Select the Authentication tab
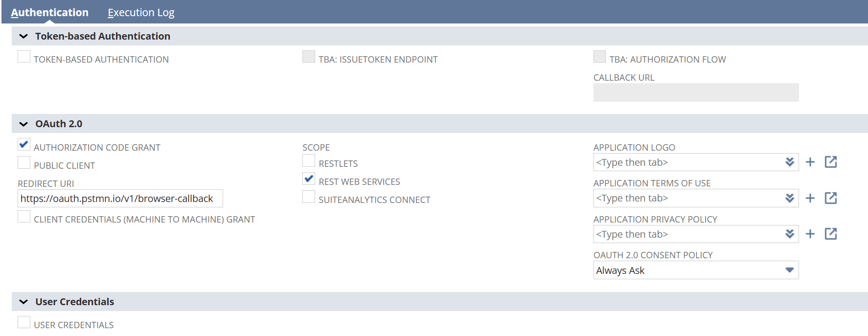The height and width of the screenshot is (336, 868). [x=50, y=13]
